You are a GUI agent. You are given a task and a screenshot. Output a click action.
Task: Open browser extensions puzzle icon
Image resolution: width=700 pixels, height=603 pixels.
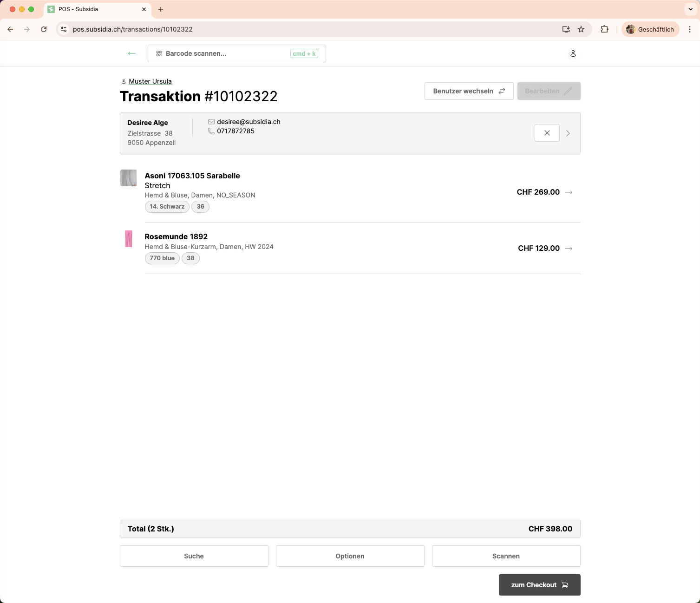coord(604,29)
